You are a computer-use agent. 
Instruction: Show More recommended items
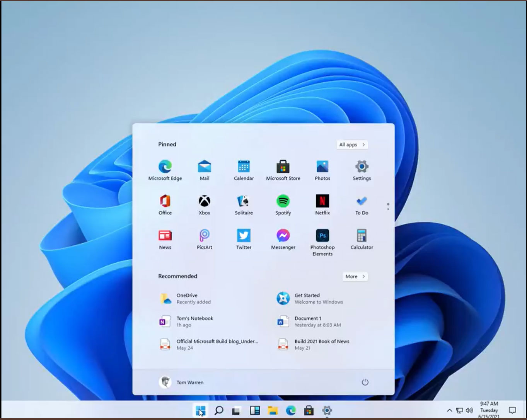point(354,276)
